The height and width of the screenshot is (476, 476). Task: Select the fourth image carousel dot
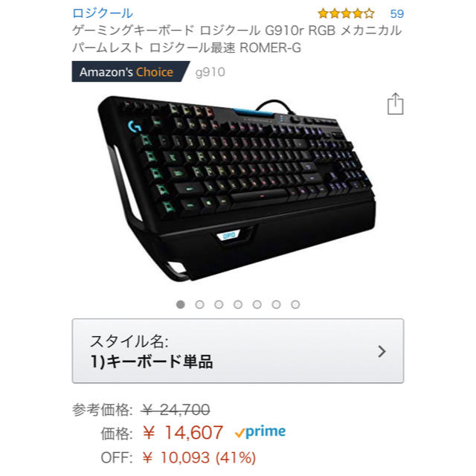[238, 304]
